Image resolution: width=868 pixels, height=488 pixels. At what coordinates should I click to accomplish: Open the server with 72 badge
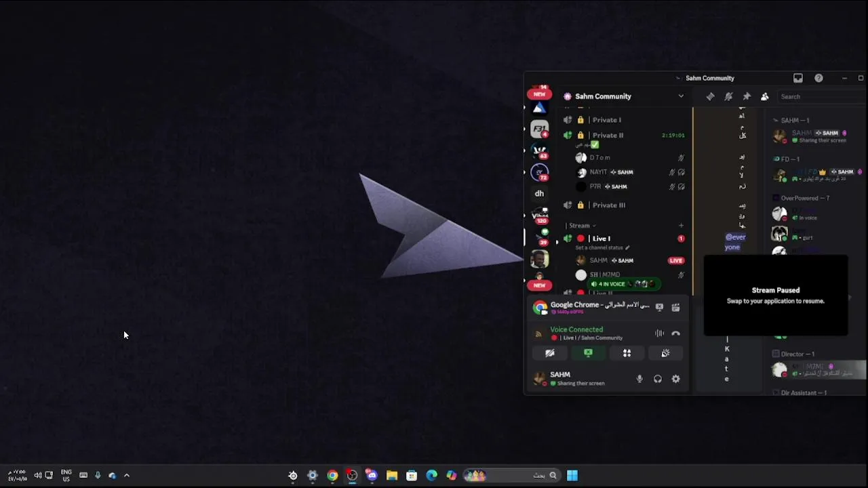click(x=540, y=173)
